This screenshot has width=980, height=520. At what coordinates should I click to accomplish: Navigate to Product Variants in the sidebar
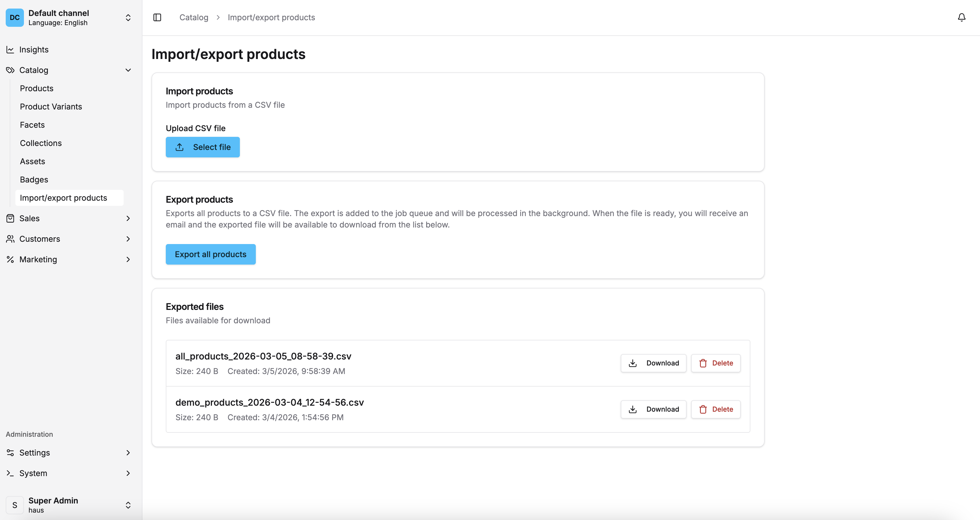pyautogui.click(x=51, y=107)
